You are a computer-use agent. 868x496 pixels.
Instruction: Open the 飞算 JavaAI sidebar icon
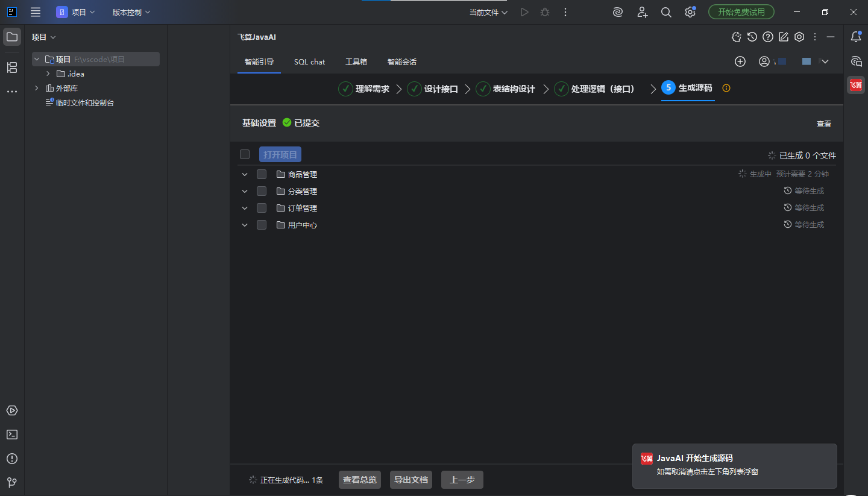pos(856,85)
